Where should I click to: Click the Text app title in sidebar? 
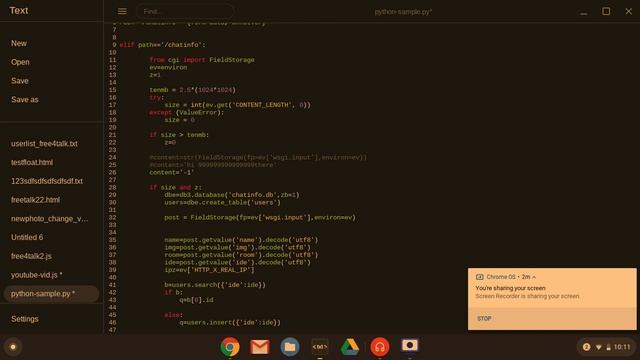pos(19,11)
